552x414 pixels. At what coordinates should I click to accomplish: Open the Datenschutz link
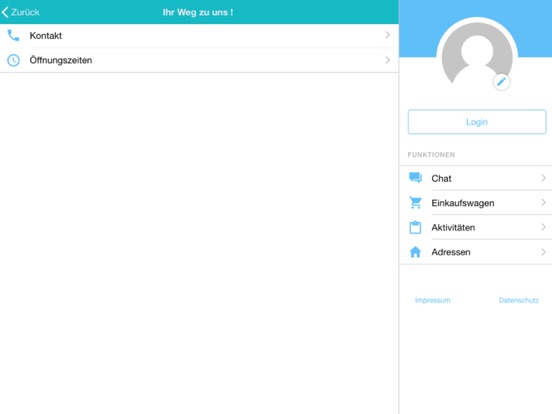click(x=519, y=300)
